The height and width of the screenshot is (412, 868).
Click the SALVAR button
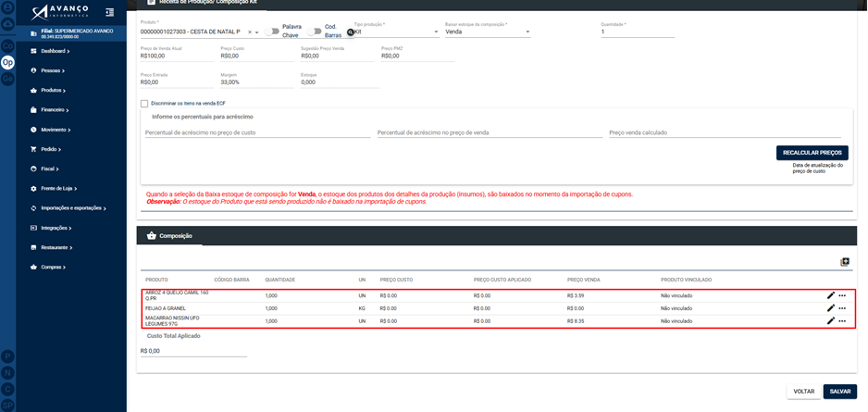[x=839, y=391]
